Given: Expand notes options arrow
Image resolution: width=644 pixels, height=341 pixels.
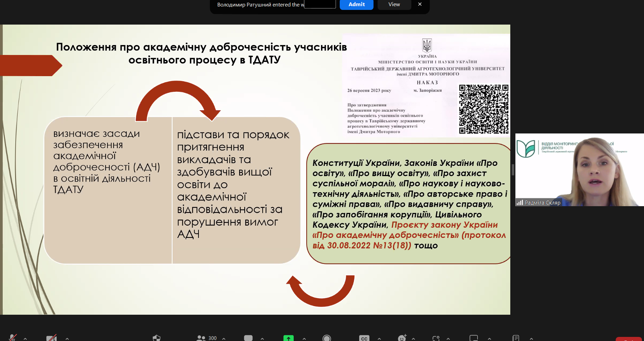Looking at the screenshot, I should point(531,339).
